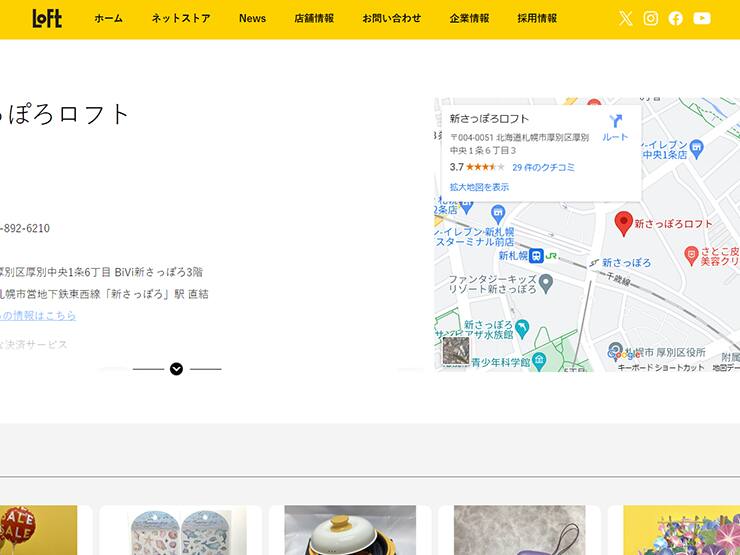Open the flower illustration thumbnail

[681, 530]
